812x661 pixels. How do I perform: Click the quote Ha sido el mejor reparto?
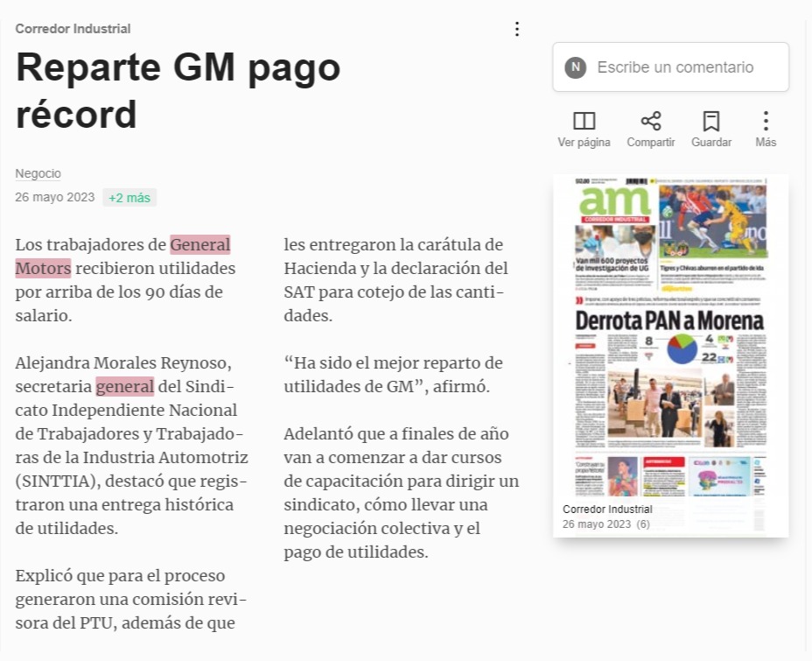[x=393, y=375]
